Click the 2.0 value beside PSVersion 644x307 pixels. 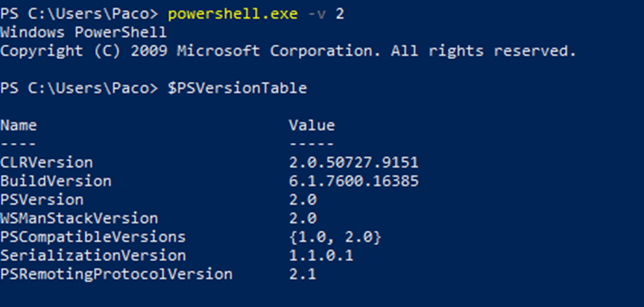303,200
